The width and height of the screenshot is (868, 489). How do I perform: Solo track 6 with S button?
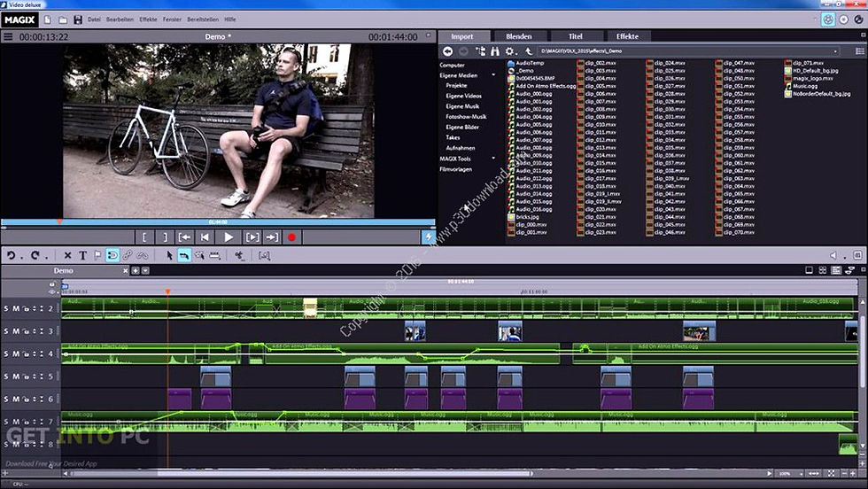point(6,400)
